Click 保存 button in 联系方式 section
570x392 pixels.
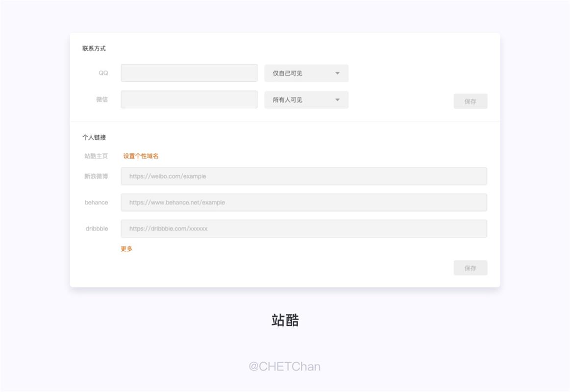[x=471, y=101]
